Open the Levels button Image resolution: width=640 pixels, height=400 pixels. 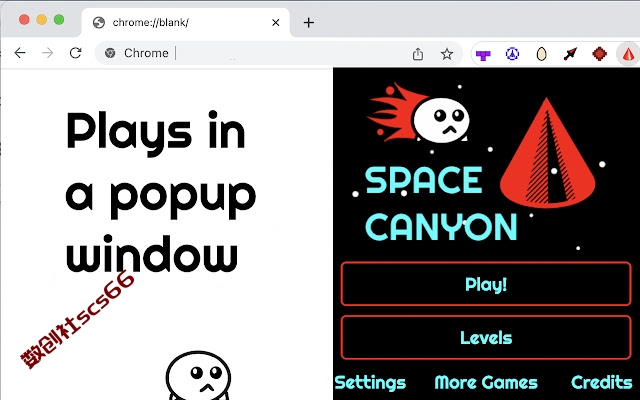[x=486, y=338]
